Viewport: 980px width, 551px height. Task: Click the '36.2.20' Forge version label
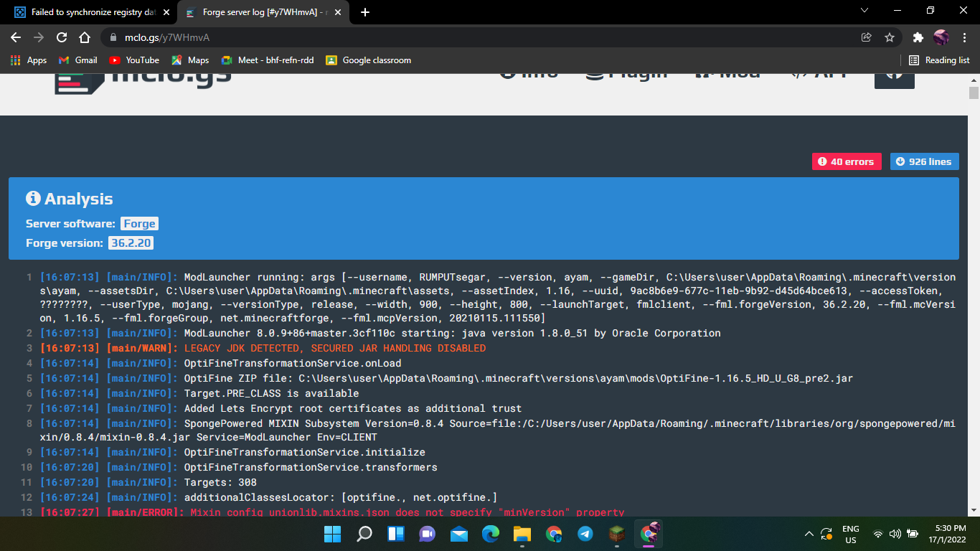coord(131,243)
